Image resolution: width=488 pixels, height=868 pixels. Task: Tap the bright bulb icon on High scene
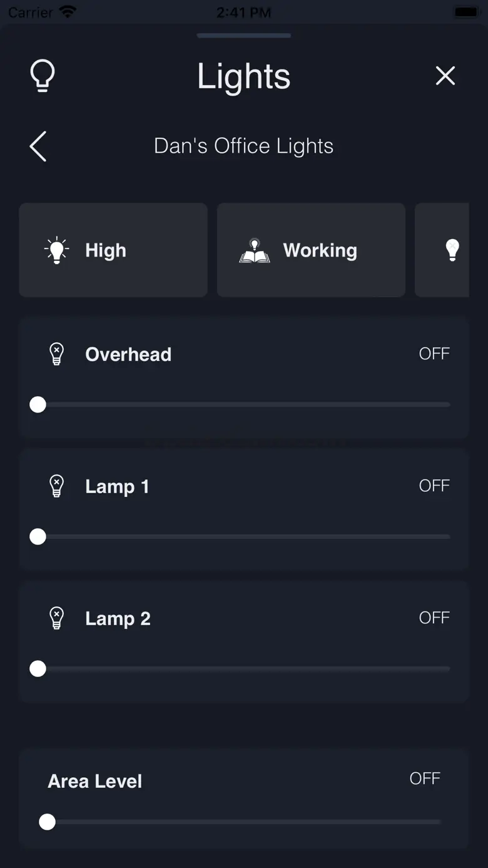tap(57, 250)
